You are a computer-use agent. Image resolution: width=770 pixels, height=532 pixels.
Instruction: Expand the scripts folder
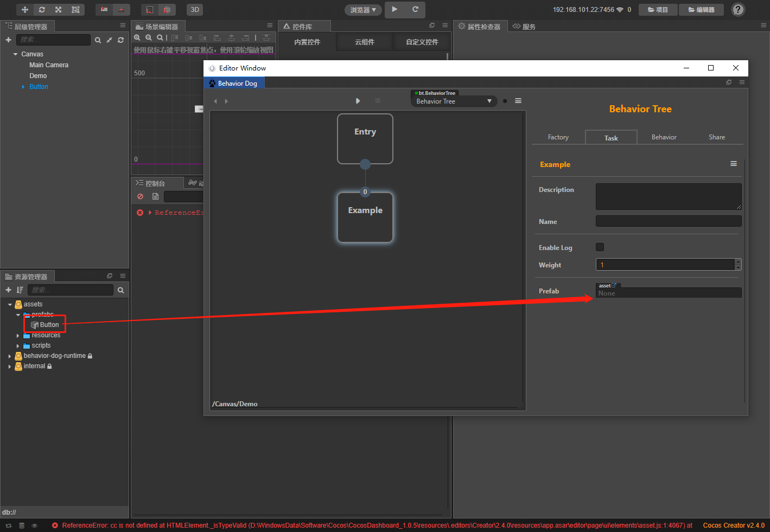pos(18,346)
